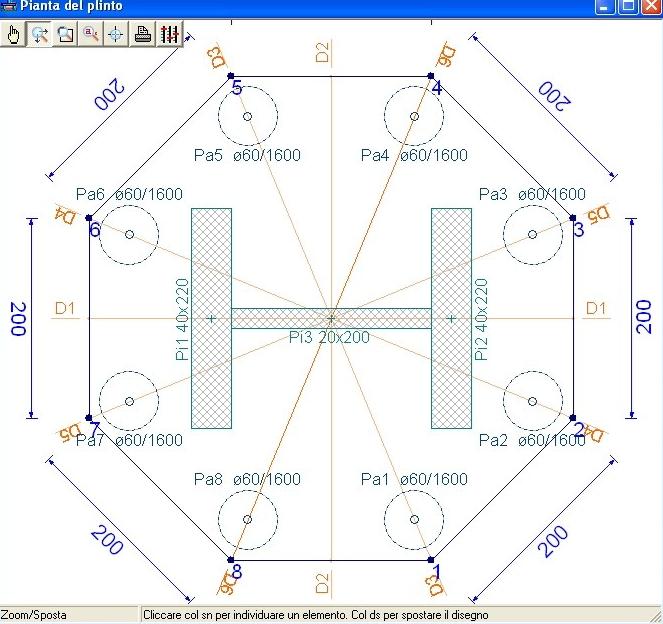Click the bottom-right diagonal 200 dimension

553,542
